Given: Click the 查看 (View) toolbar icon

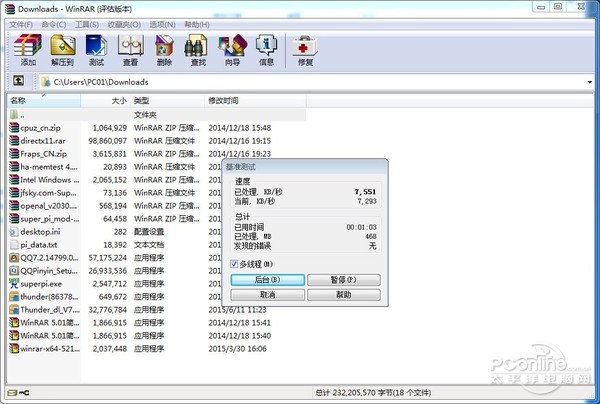Looking at the screenshot, I should point(130,45).
